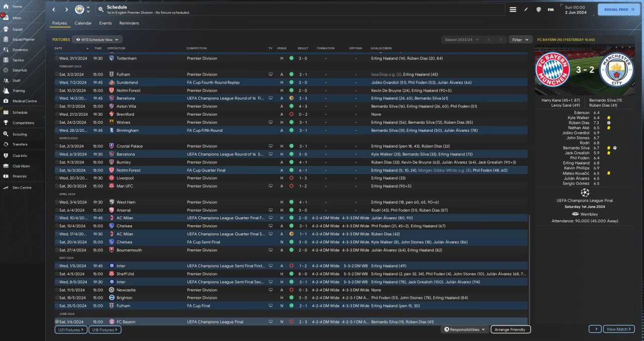Open the Sheff Utd 8 - 0 result
The width and height of the screenshot is (644, 341).
tap(303, 274)
